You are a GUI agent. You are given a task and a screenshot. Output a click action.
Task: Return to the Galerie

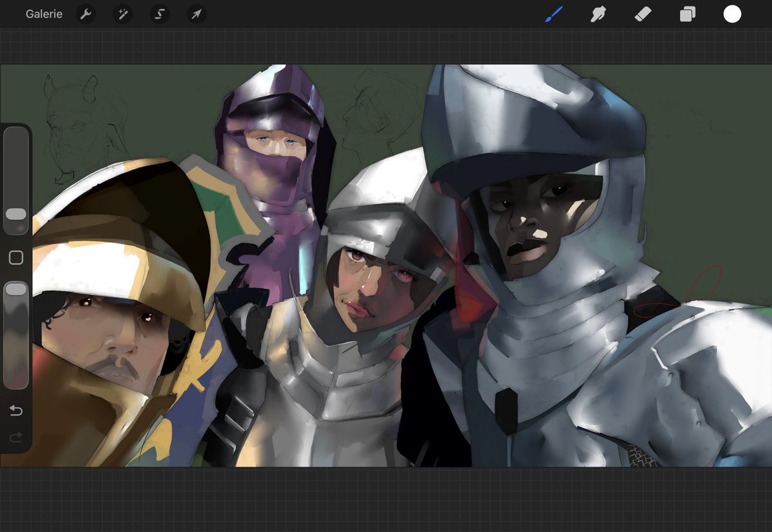click(x=44, y=14)
